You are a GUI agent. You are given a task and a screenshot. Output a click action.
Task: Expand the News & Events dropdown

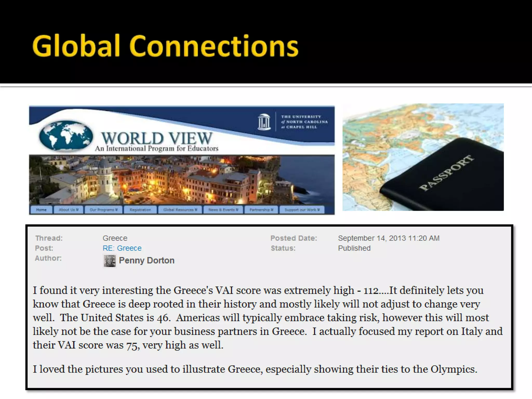coord(223,210)
